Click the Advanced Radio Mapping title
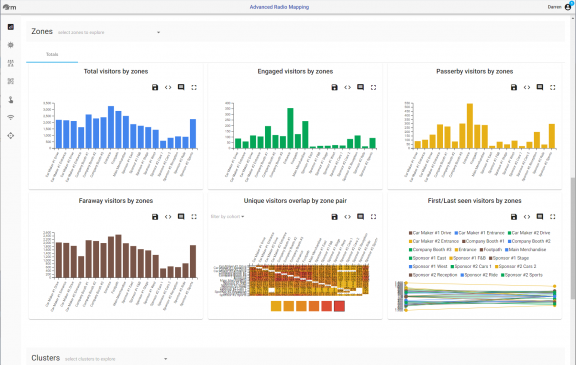The height and width of the screenshot is (365, 576). coord(279,7)
